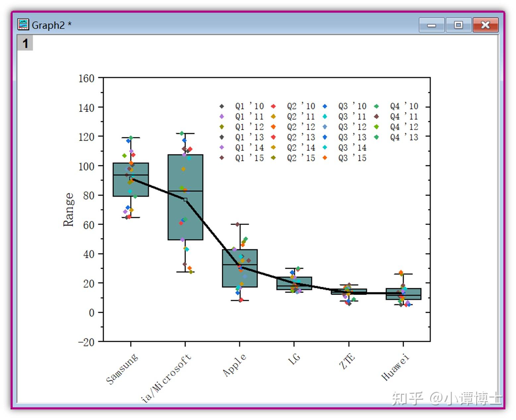Select the Apple box plot
This screenshot has width=516, height=420.
pos(240,268)
